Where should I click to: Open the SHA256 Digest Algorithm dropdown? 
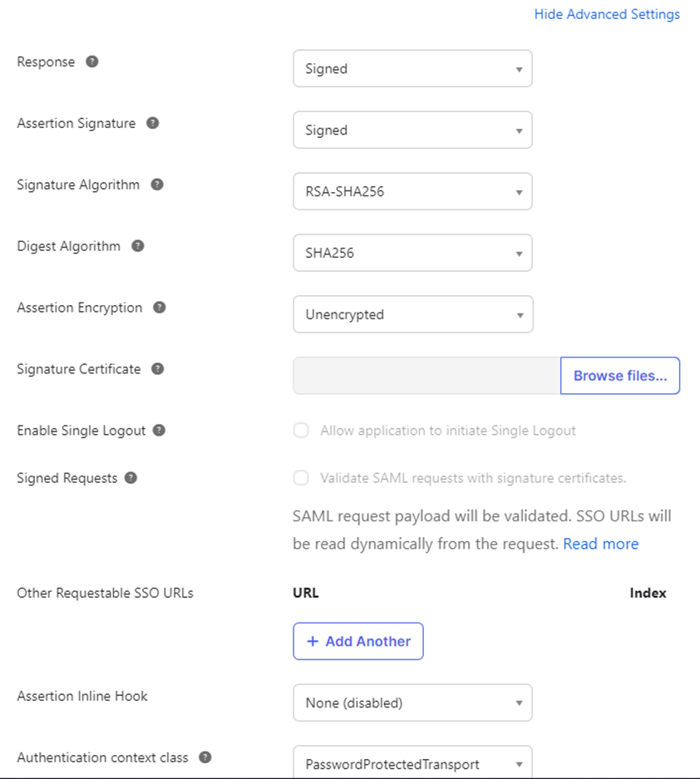pyautogui.click(x=412, y=253)
